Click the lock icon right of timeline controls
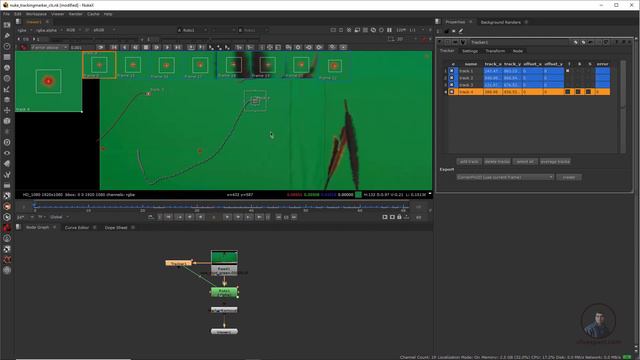Viewport: 640px width, 360px height. 399,217
